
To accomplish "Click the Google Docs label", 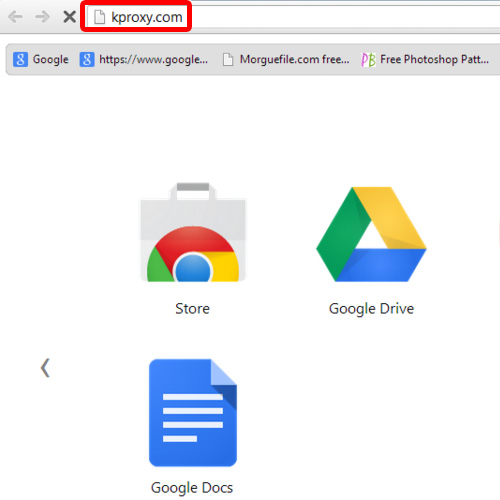I will (x=192, y=488).
